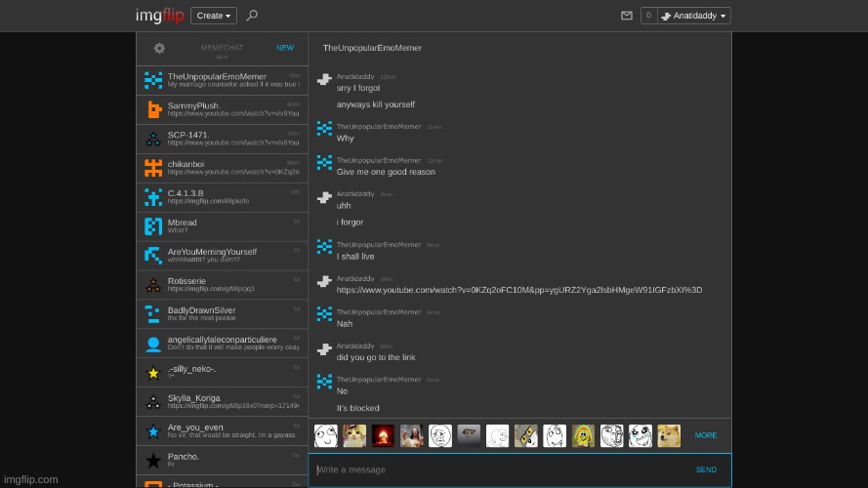Open chat with TheUnpopularEmoMemer in the list
The height and width of the screenshot is (488, 868).
[222, 80]
